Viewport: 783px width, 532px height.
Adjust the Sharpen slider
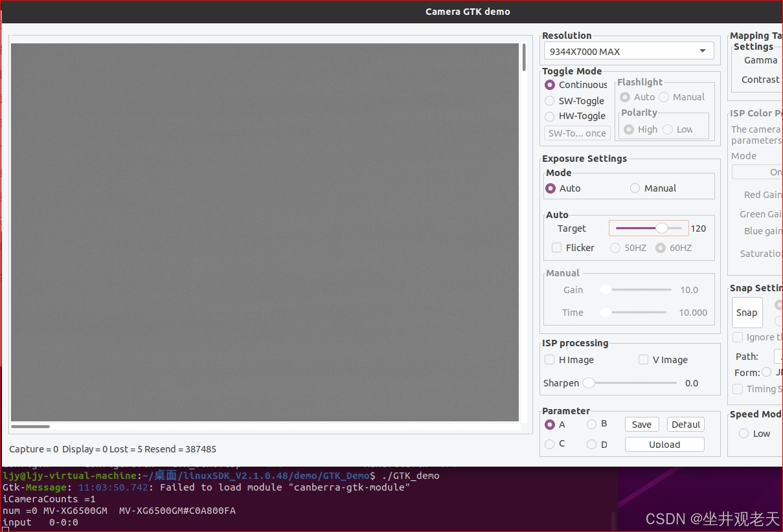[588, 382]
